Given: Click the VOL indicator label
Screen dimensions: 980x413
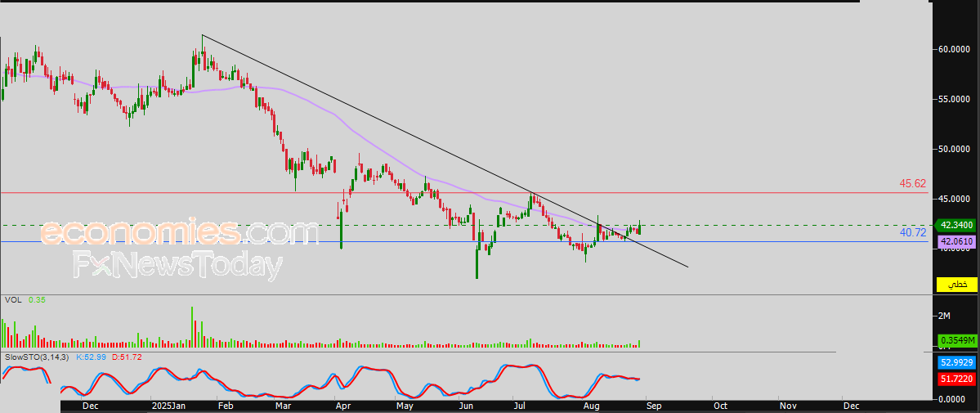Looking at the screenshot, I should click(x=12, y=300).
